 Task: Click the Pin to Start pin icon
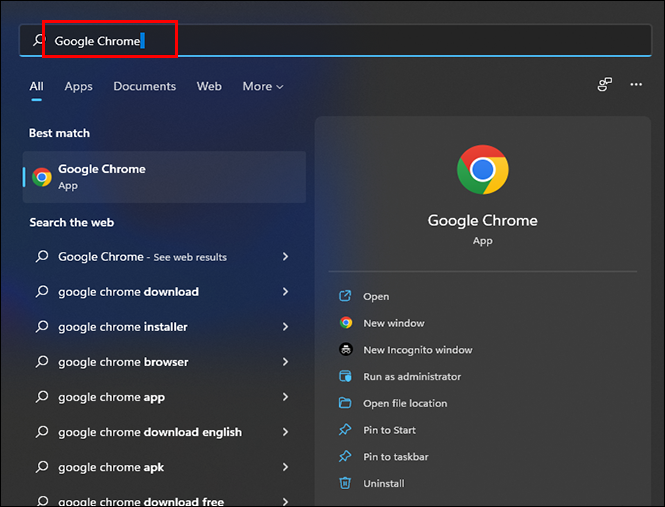(346, 430)
